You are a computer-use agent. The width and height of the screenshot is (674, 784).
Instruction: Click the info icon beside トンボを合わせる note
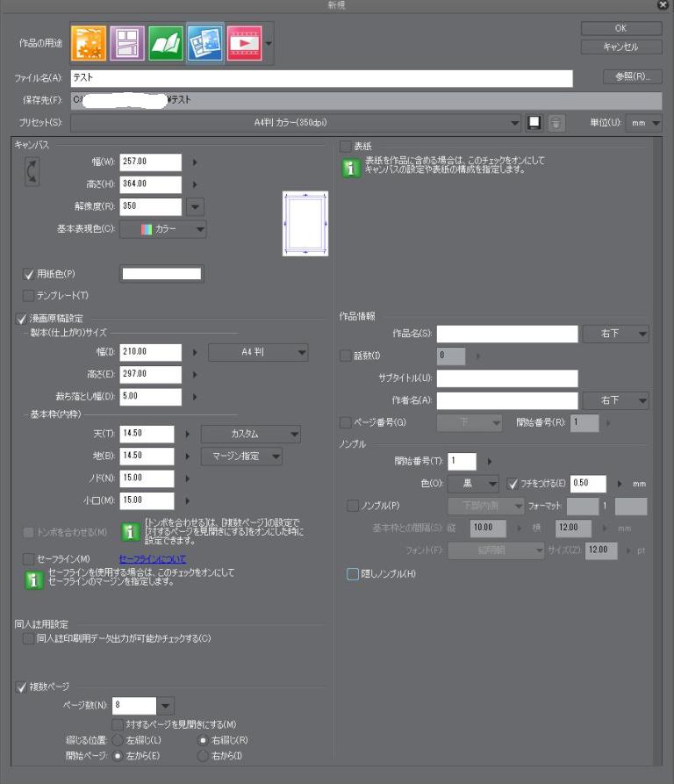point(131,533)
